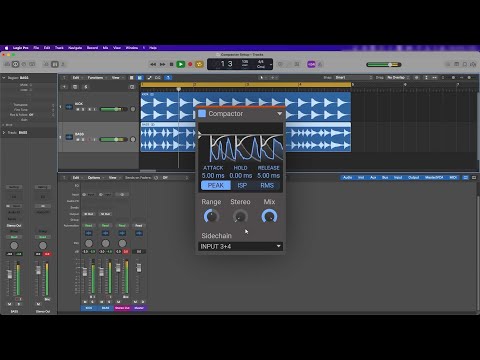Open the Apple menu
This screenshot has height=360, width=480.
7,48
